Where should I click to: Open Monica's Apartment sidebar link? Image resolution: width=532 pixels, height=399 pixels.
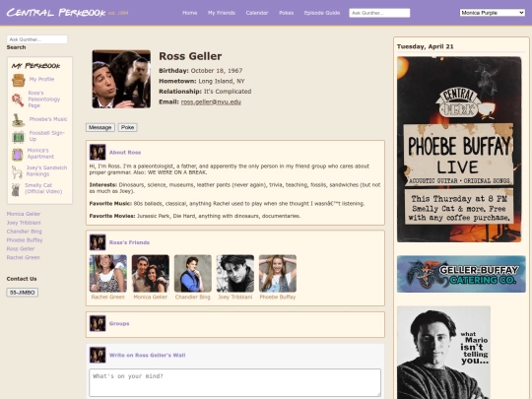click(40, 154)
